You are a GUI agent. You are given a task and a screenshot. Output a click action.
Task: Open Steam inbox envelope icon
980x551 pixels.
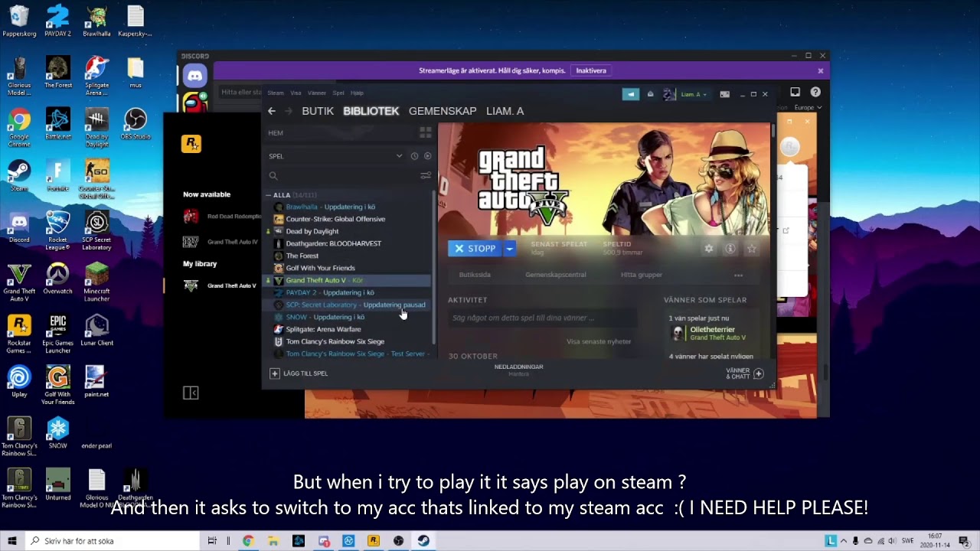click(x=650, y=94)
